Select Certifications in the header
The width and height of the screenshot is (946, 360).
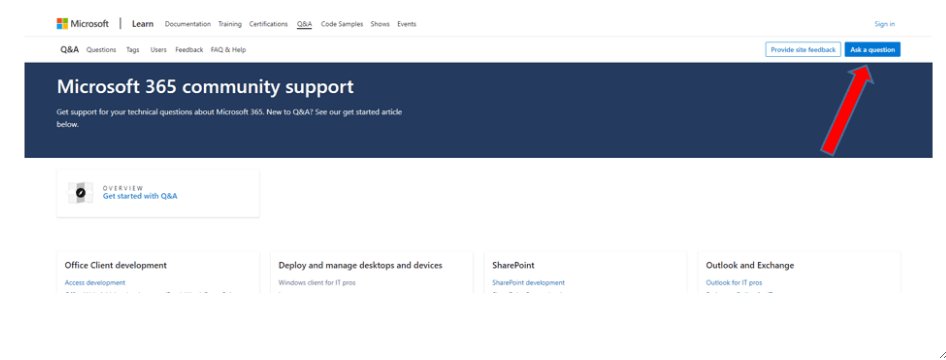268,24
